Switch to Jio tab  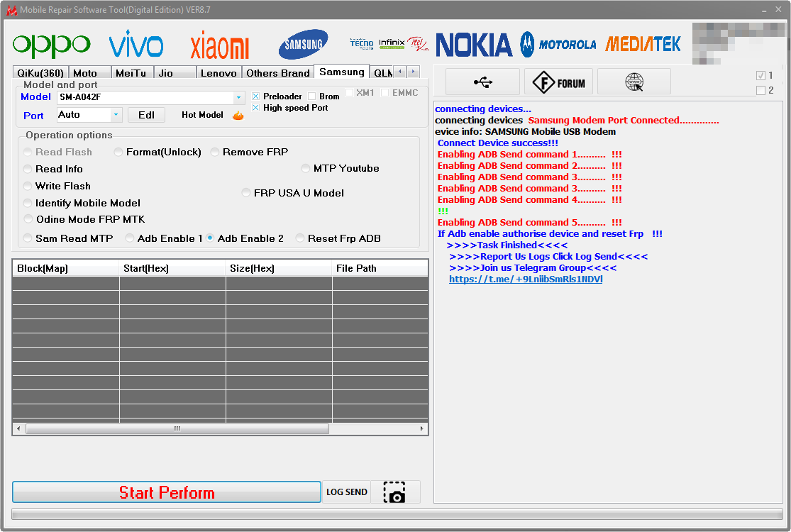[x=175, y=72]
